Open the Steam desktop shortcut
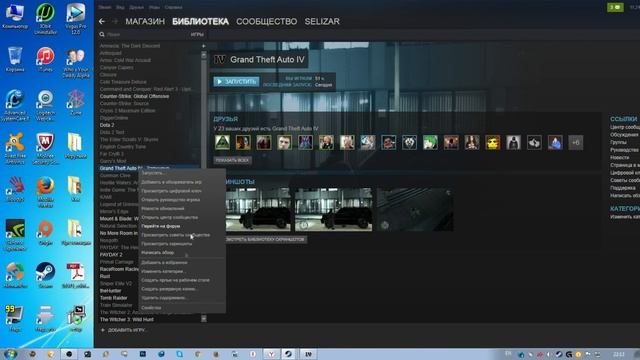This screenshot has width=640, height=360. 45,276
